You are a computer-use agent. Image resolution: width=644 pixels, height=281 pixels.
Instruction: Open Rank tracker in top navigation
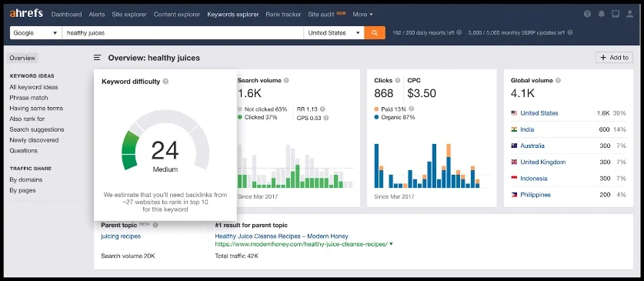(283, 15)
